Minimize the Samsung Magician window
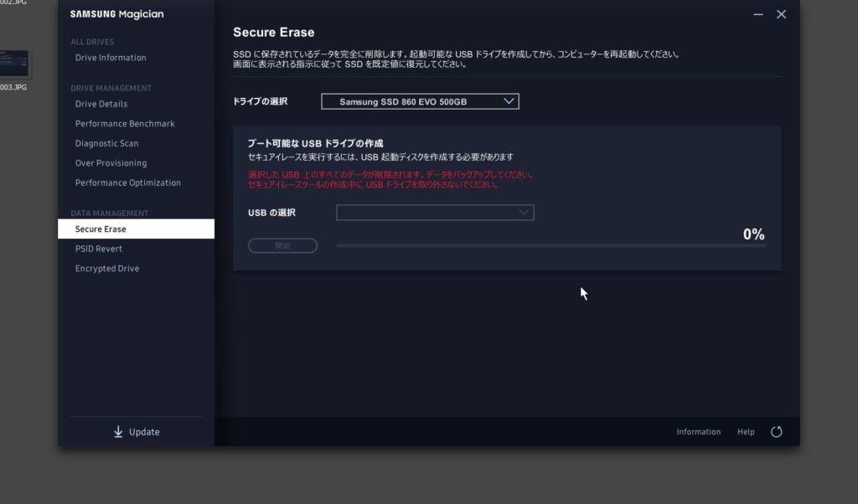This screenshot has width=858, height=504. pos(757,15)
